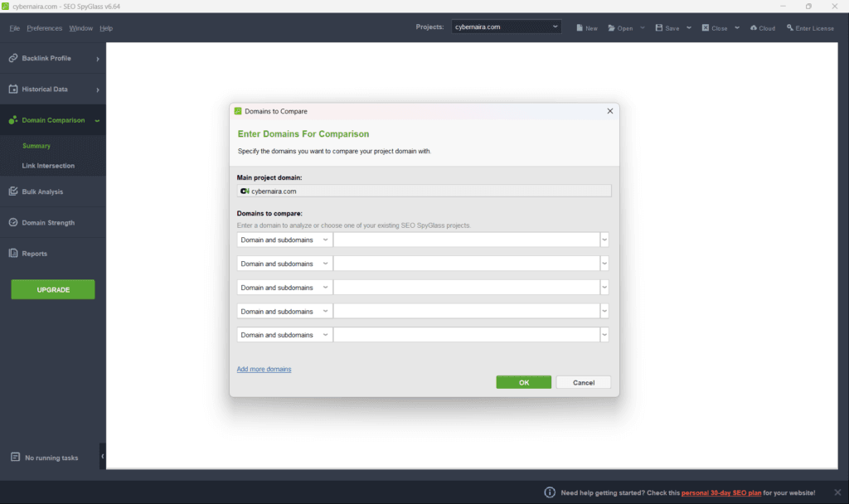Open the Help menu
This screenshot has width=849, height=504.
tap(106, 28)
